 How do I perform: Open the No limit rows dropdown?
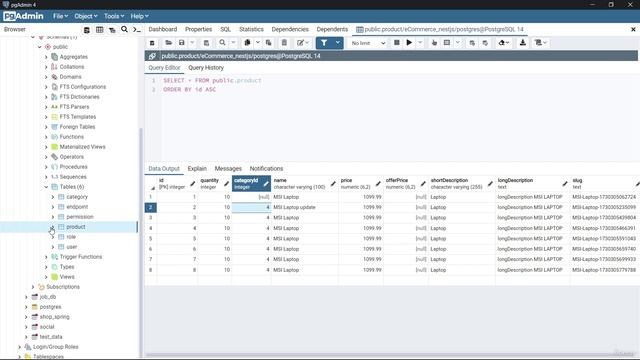tap(368, 43)
